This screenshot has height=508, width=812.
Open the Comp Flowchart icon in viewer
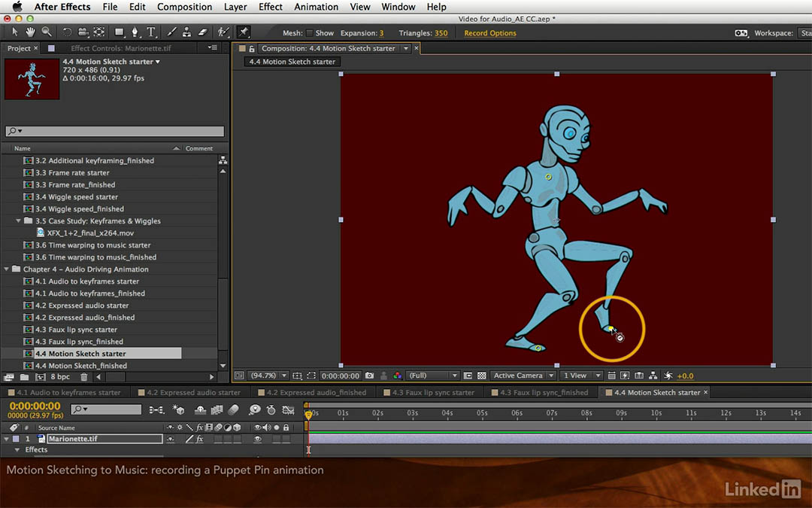pyautogui.click(x=653, y=376)
